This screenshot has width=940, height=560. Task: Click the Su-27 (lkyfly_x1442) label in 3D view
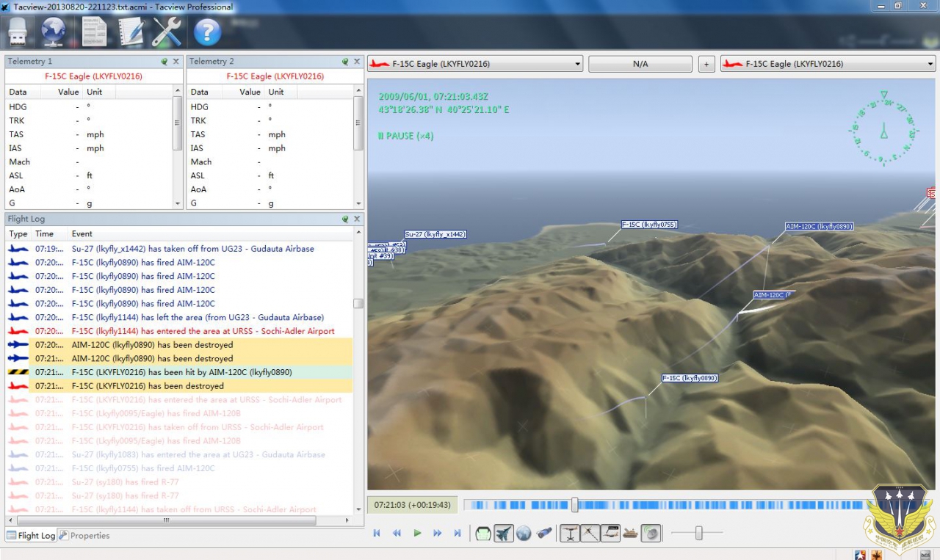(435, 234)
